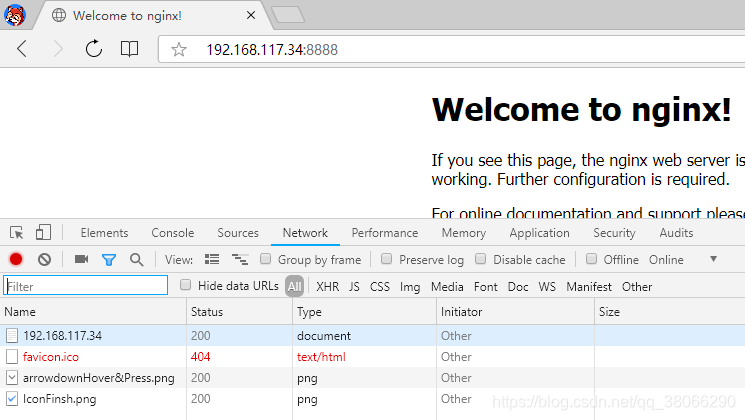Image resolution: width=745 pixels, height=420 pixels.
Task: Click the browser fox logo icon
Action: point(15,15)
